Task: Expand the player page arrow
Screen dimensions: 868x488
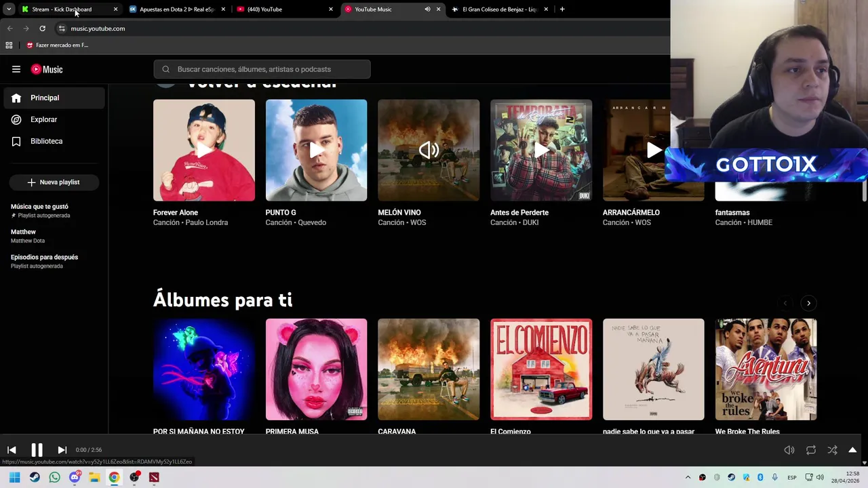Action: [852, 450]
